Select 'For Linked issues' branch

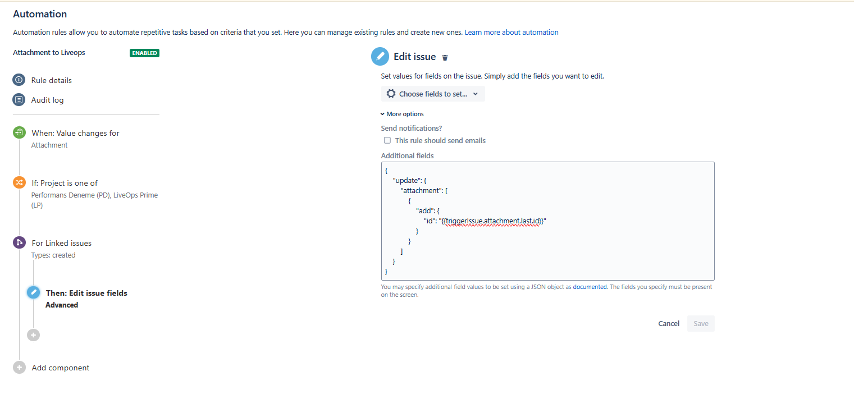pos(62,243)
